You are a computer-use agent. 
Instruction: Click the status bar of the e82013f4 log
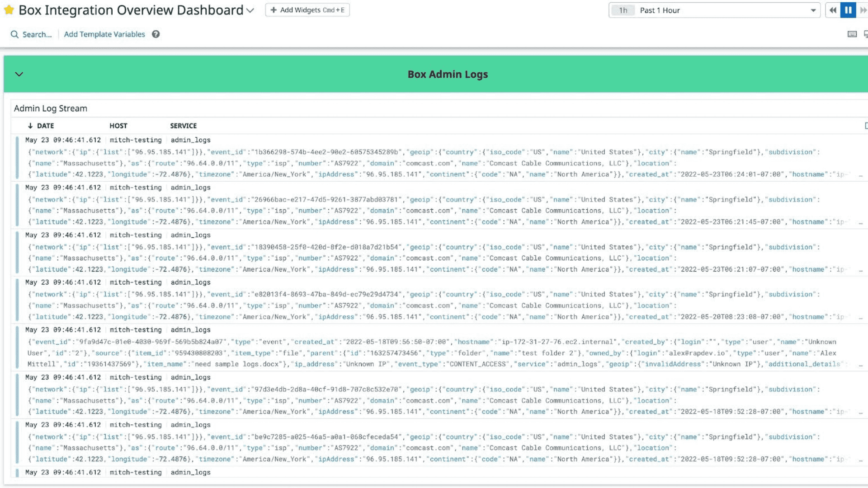(17, 299)
